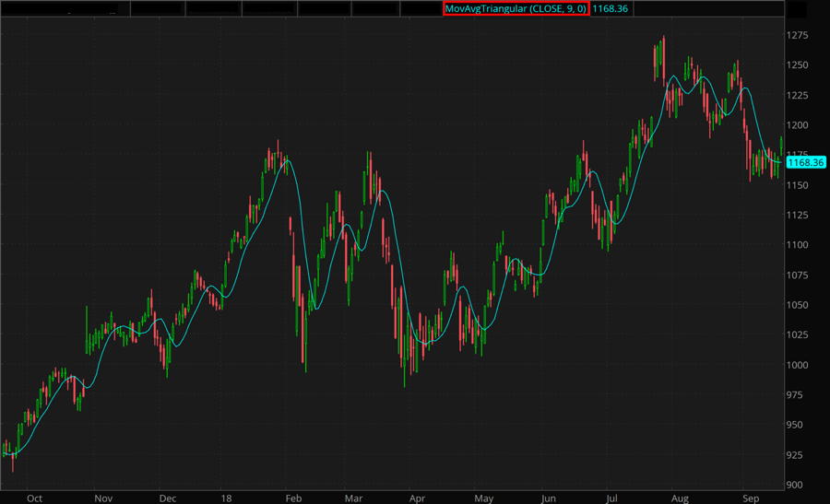Click the 900 label at the axis bottom

point(797,485)
